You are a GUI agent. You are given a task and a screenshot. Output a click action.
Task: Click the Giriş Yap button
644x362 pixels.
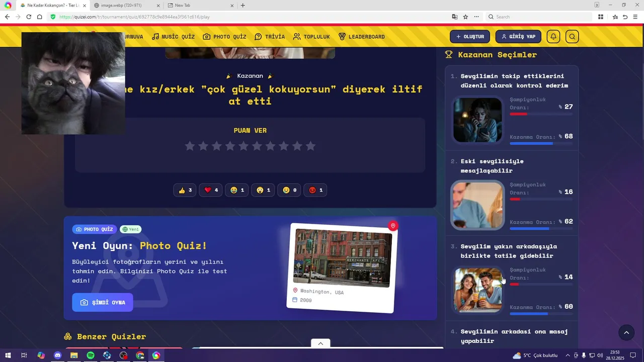click(x=518, y=37)
